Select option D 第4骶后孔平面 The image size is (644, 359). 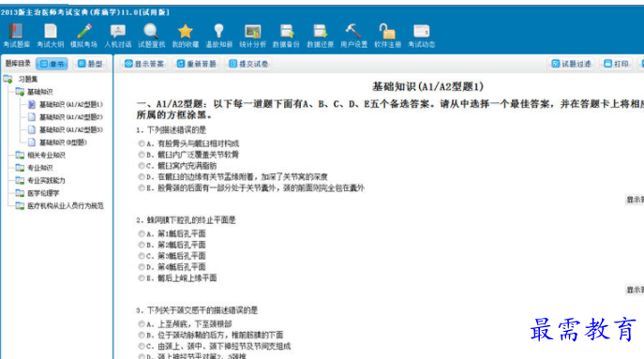tap(142, 267)
